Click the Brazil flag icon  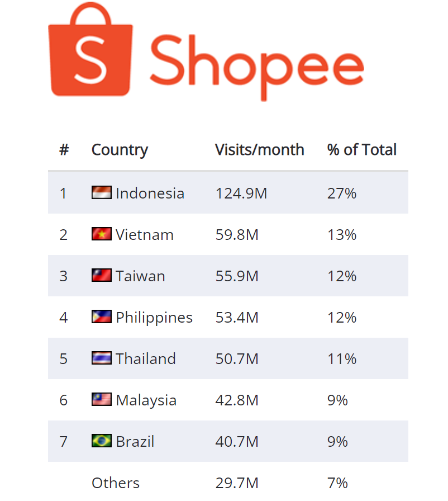pyautogui.click(x=102, y=441)
